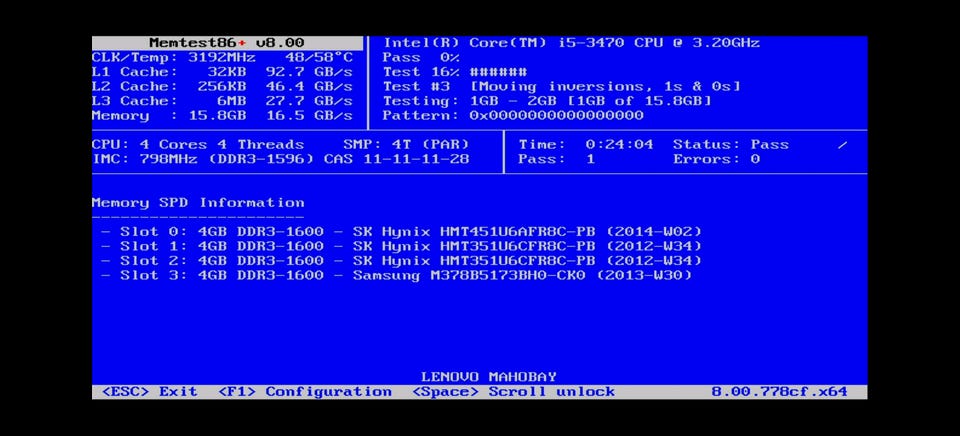Select the L1 Cache 32KB row
Viewport: 960px width, 436px height.
coord(222,72)
